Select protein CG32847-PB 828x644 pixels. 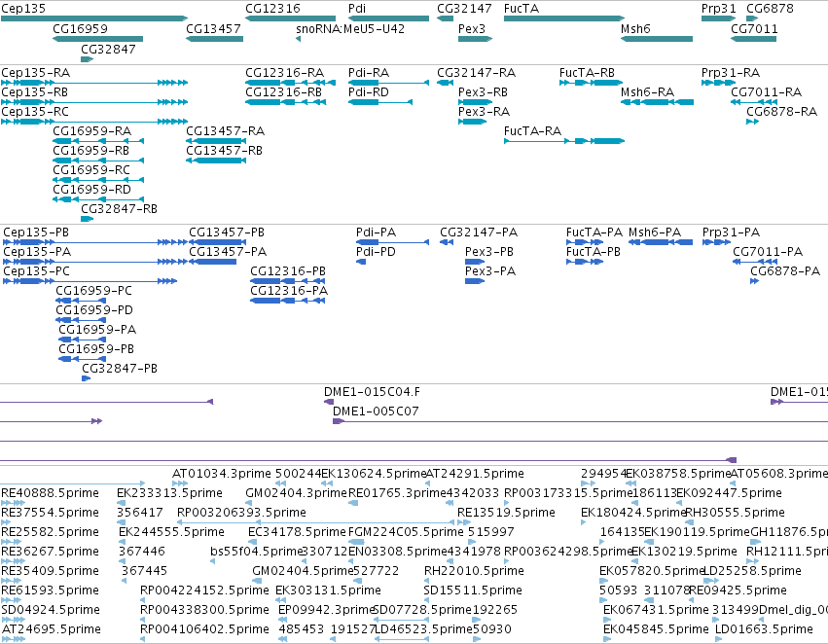tap(120, 369)
